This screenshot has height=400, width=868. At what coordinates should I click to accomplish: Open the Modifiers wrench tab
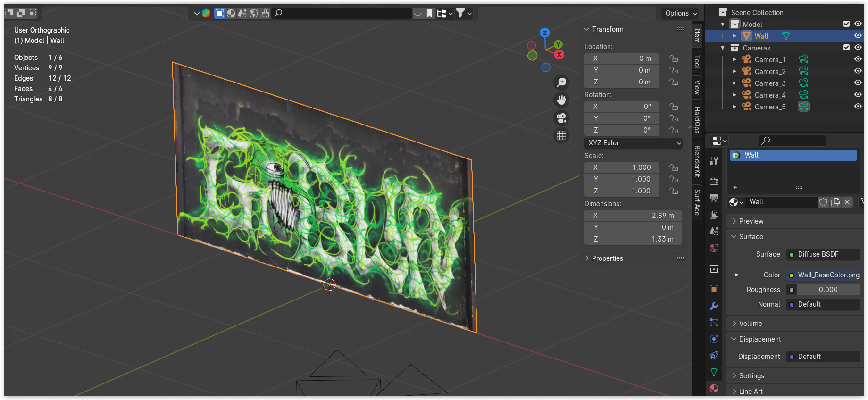pos(714,306)
